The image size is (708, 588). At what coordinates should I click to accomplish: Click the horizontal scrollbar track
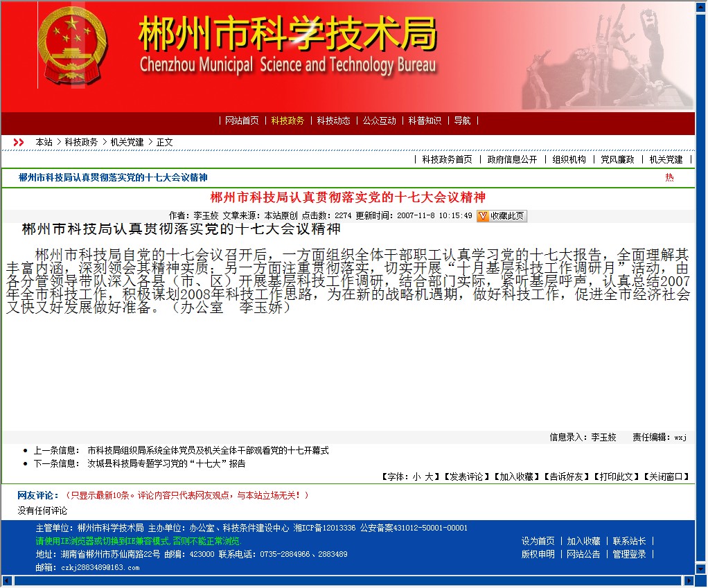coord(348,580)
